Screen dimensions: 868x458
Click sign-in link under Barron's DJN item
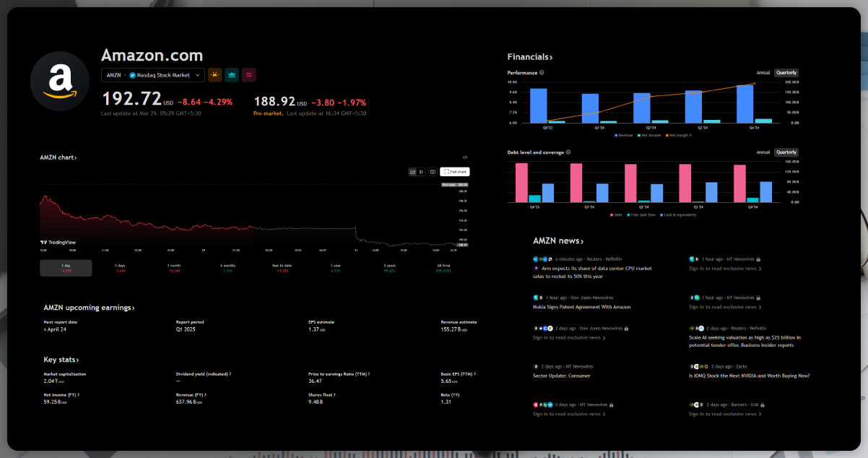coord(725,414)
